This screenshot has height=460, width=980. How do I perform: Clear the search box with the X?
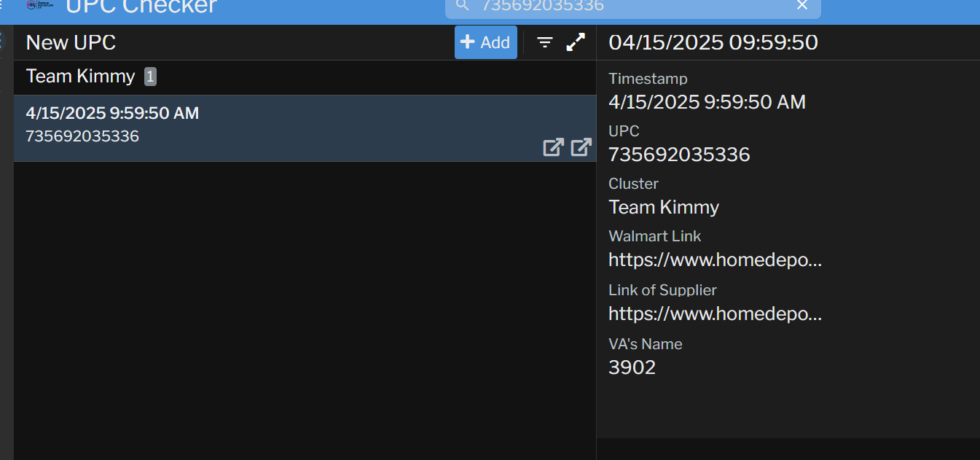(802, 6)
